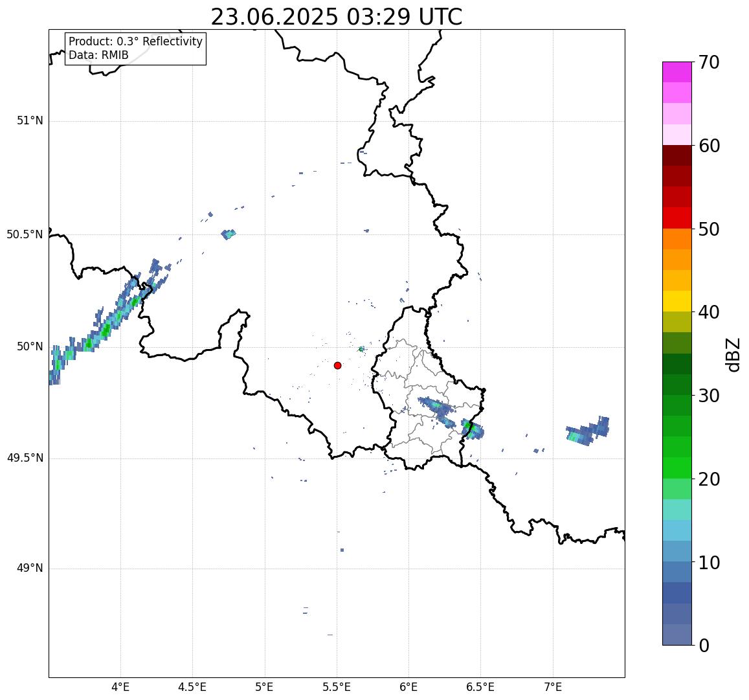The width and height of the screenshot is (749, 700).
Task: Click 'Product: 0.3° Reflectivity' legend text
Action: coord(136,41)
